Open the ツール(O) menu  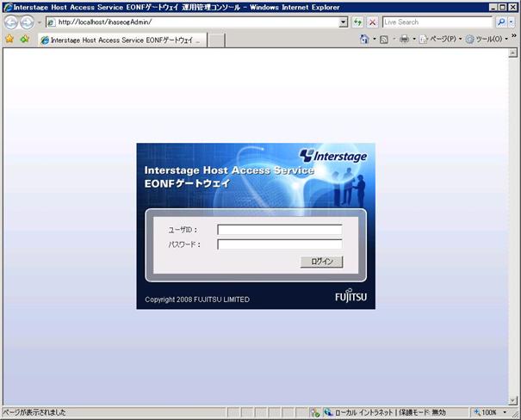[x=487, y=40]
